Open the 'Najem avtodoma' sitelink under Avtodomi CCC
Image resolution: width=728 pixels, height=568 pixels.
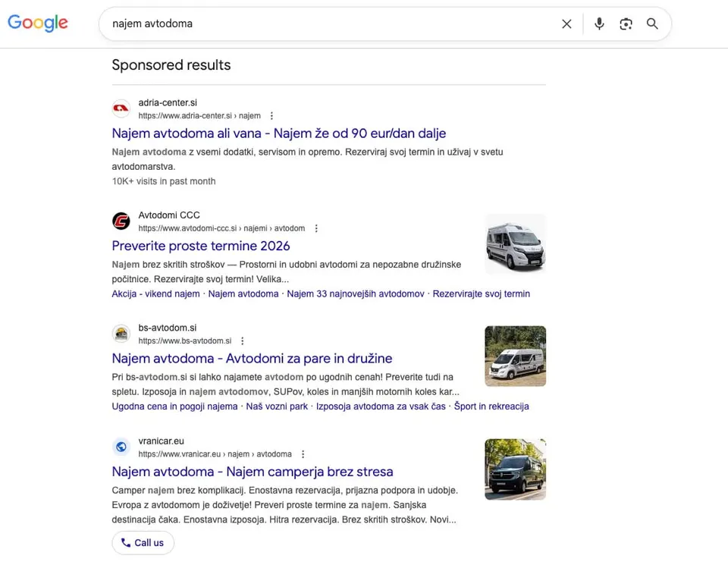(243, 293)
